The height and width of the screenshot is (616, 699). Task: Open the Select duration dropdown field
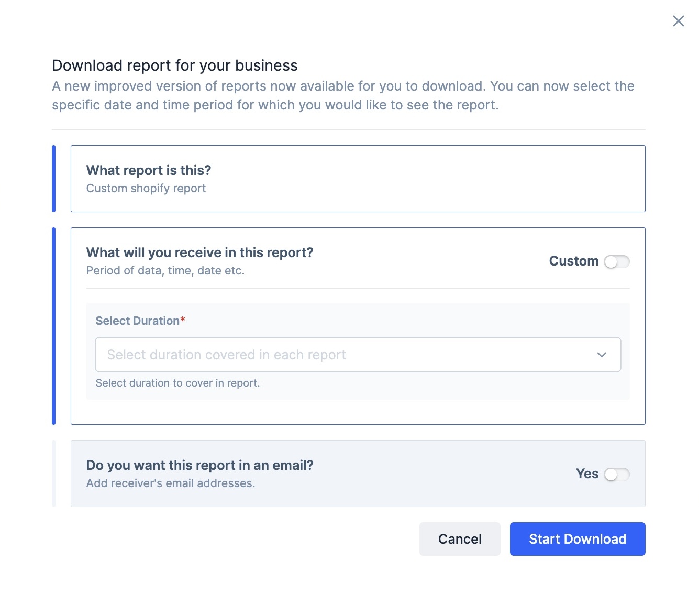tap(358, 355)
